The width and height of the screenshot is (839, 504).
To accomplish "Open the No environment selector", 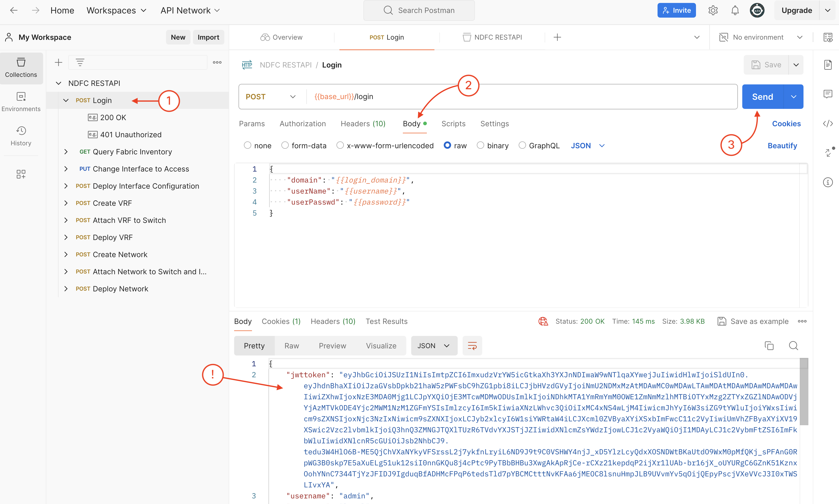I will tap(761, 37).
